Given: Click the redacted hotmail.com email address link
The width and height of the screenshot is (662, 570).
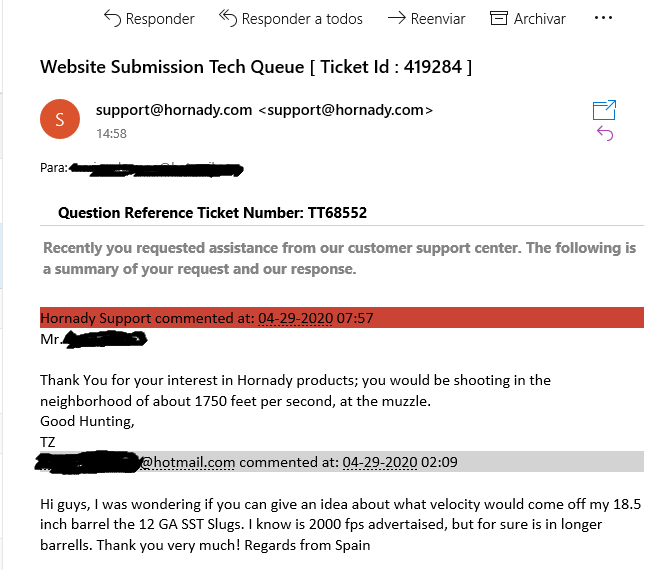Looking at the screenshot, I should (x=135, y=462).
